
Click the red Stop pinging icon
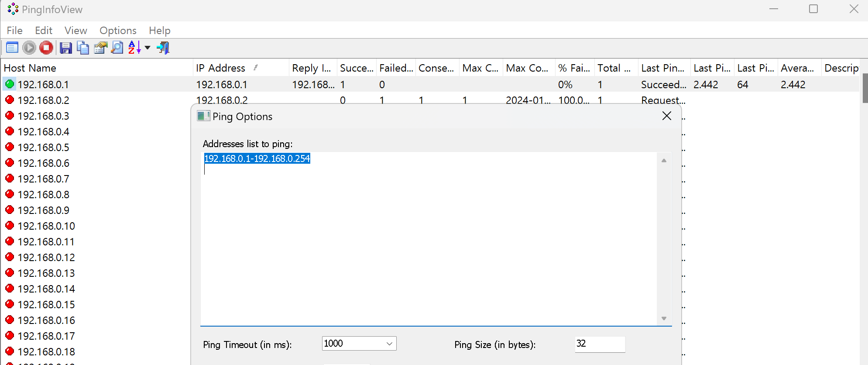46,48
